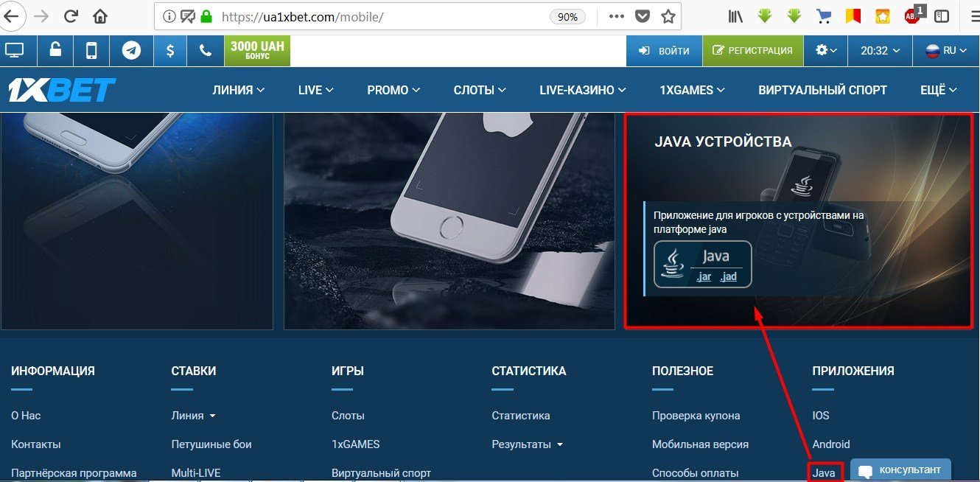Screen dimensions: 980x482
Task: Click the desktop monitor version icon
Action: pos(14,51)
